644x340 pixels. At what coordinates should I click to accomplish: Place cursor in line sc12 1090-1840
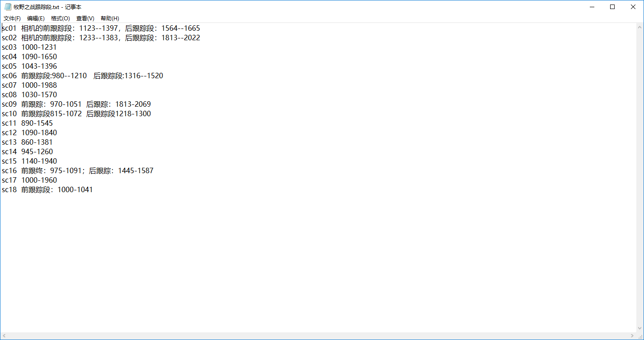pyautogui.click(x=29, y=132)
